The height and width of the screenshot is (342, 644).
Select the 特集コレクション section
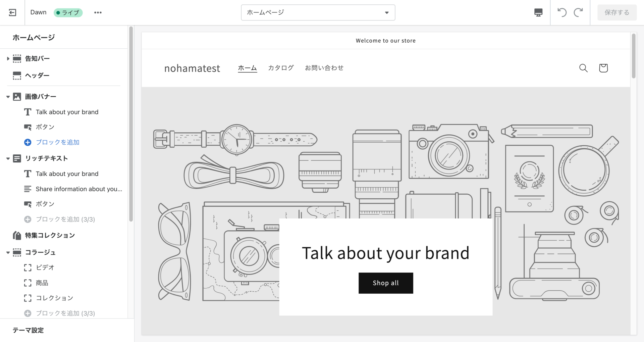pos(50,236)
